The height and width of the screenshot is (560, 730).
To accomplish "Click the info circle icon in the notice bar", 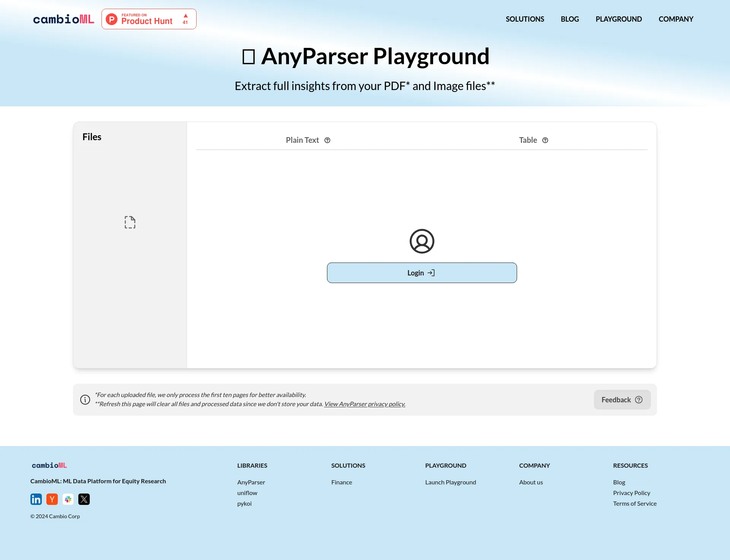I will [85, 400].
